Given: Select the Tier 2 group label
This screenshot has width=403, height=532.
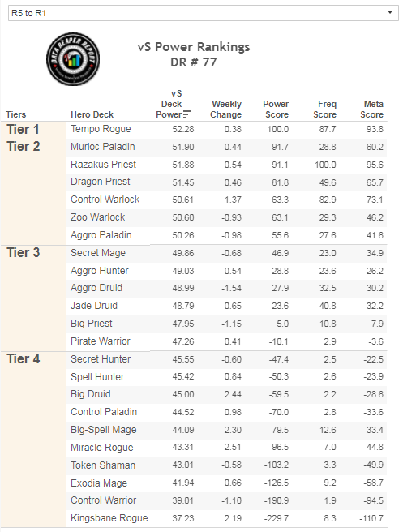Looking at the screenshot, I should [x=24, y=147].
